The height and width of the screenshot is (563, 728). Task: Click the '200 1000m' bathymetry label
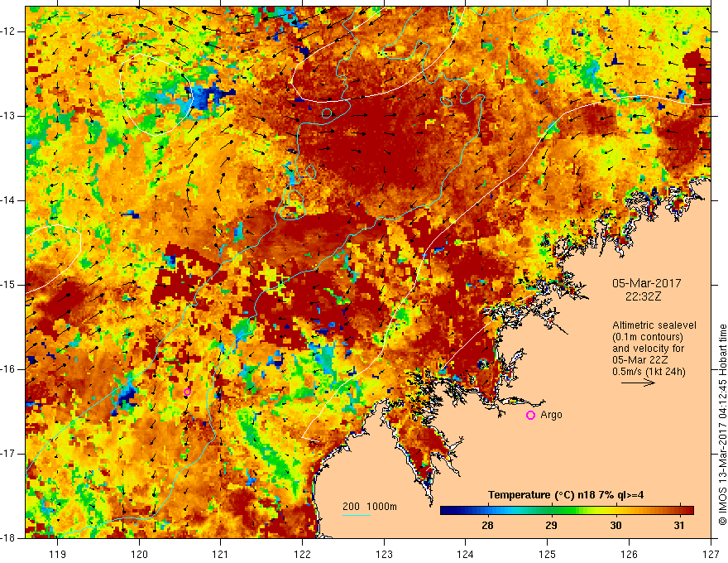tap(370, 507)
